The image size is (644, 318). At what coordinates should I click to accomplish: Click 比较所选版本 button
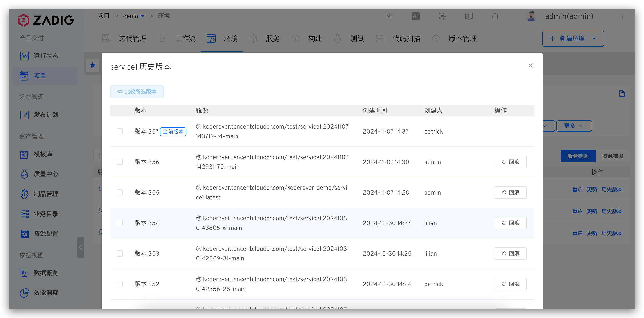(137, 92)
